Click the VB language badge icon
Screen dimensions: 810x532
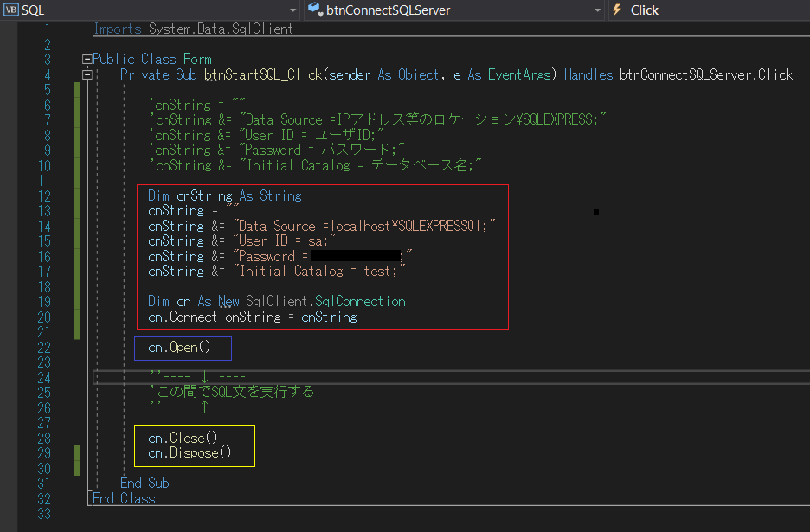(12, 10)
